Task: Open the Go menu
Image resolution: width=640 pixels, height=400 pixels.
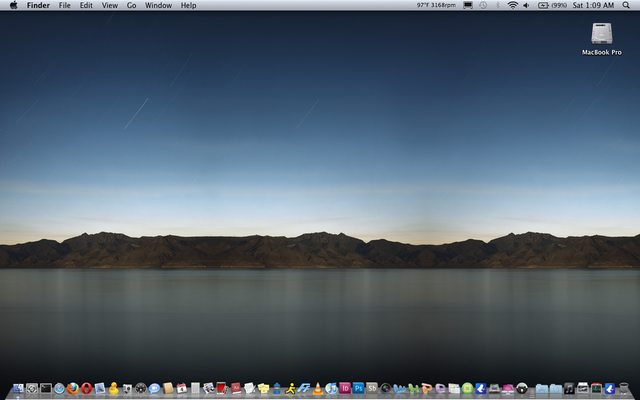Action: click(x=131, y=5)
